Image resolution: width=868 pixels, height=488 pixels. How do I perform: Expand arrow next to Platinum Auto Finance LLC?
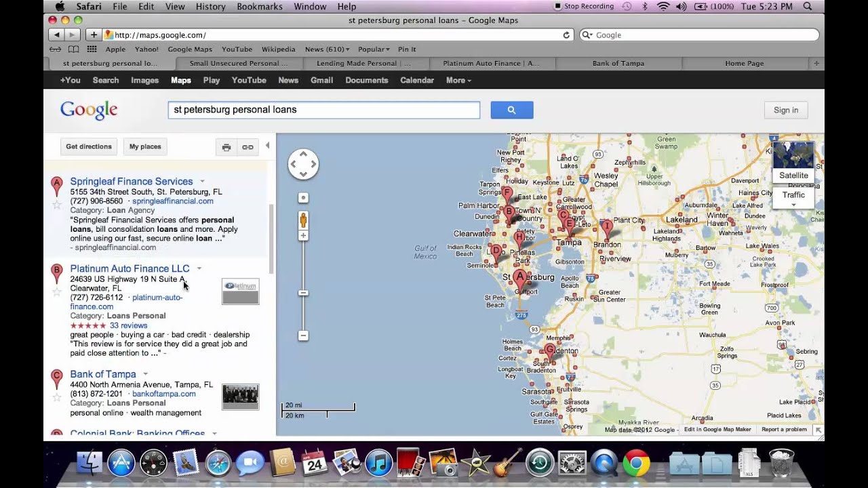point(199,269)
